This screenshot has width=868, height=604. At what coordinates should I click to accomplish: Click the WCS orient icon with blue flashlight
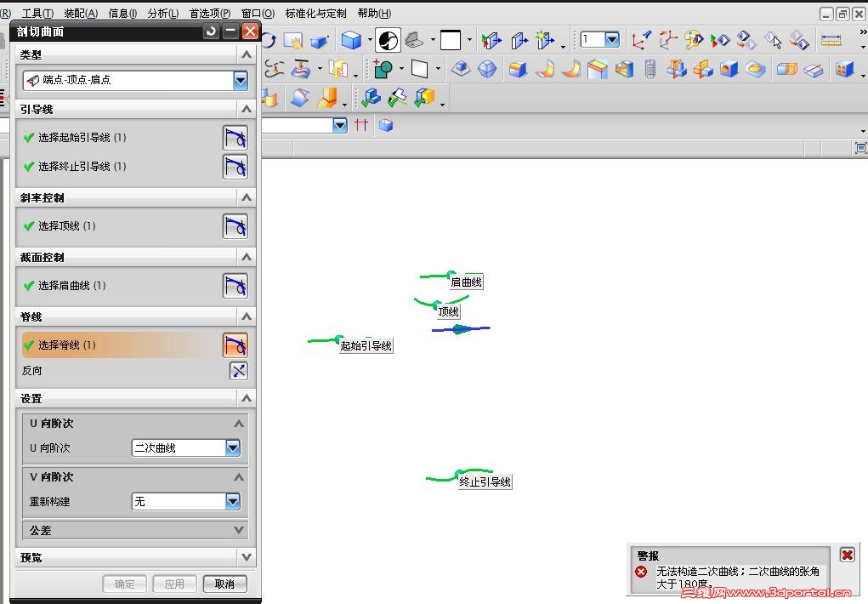642,40
